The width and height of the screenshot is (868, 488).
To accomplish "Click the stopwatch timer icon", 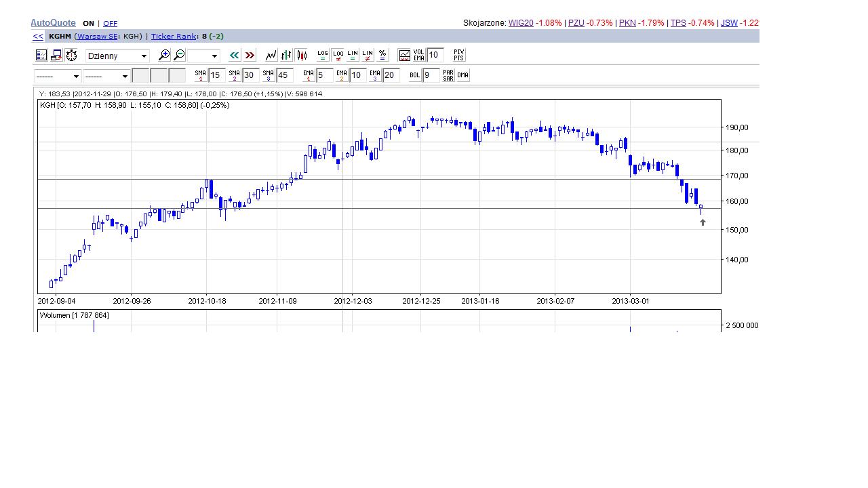I will coord(72,56).
